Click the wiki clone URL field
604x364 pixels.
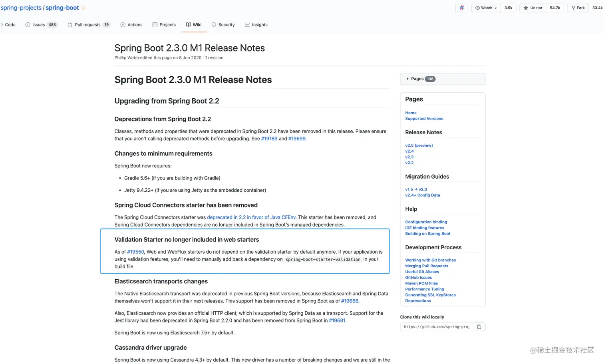(x=437, y=327)
